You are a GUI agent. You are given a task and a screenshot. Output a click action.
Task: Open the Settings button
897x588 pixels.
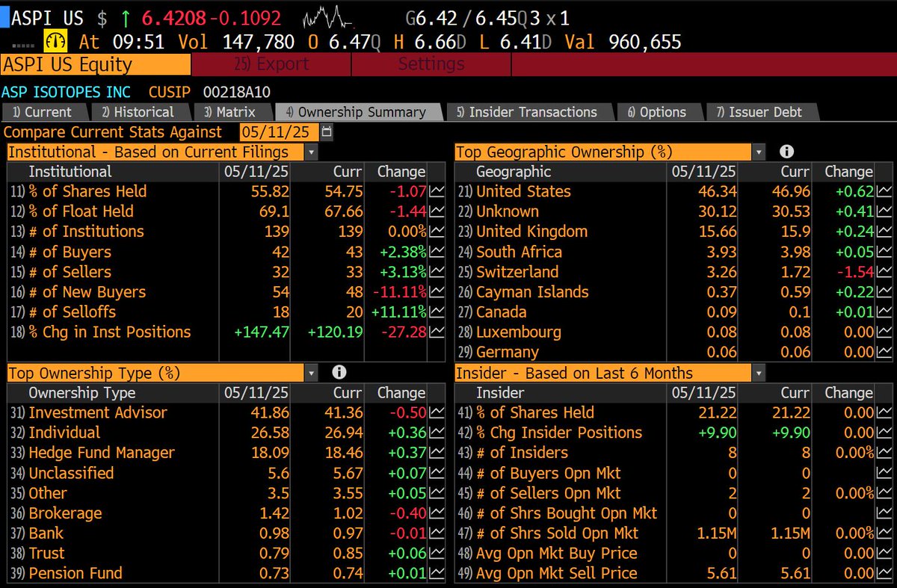coord(431,64)
